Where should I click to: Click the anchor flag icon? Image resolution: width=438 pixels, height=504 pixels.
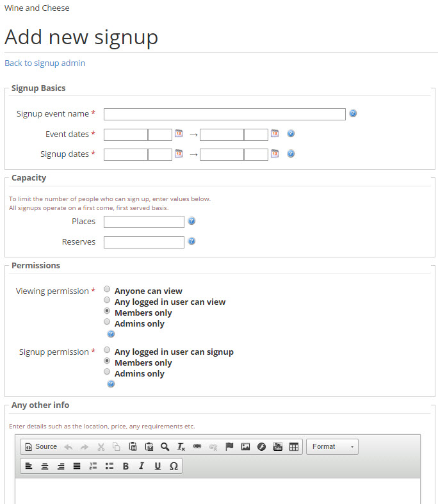229,446
